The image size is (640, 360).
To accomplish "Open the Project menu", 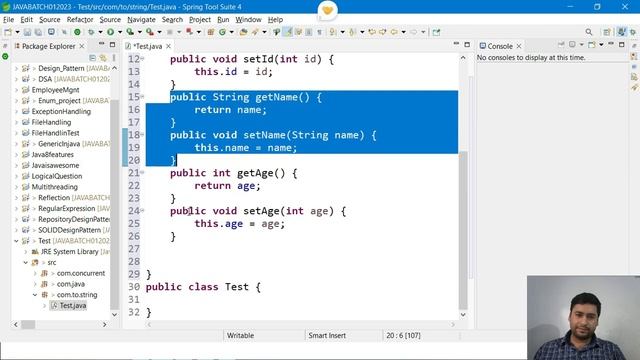I will (200, 19).
